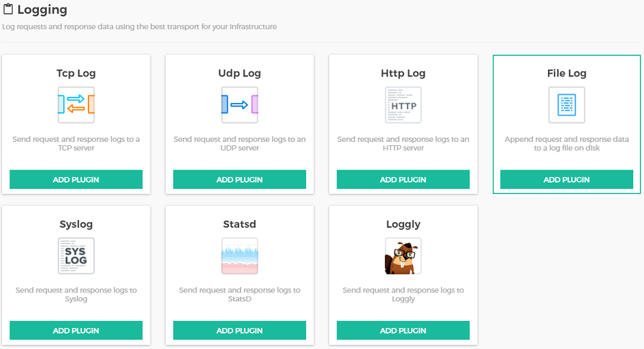Image resolution: width=644 pixels, height=349 pixels.
Task: Add the Udp Log plugin
Action: click(239, 179)
